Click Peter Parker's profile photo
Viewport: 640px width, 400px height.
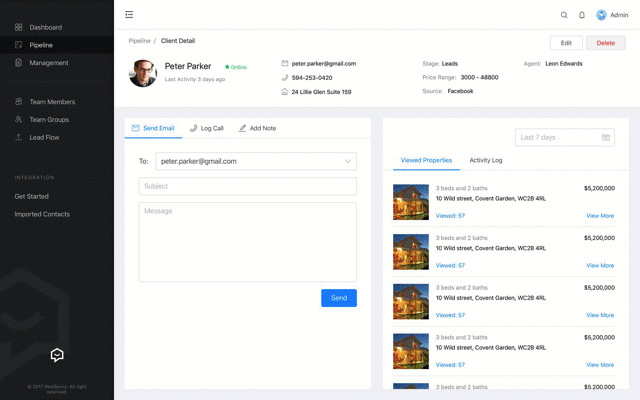coord(143,73)
